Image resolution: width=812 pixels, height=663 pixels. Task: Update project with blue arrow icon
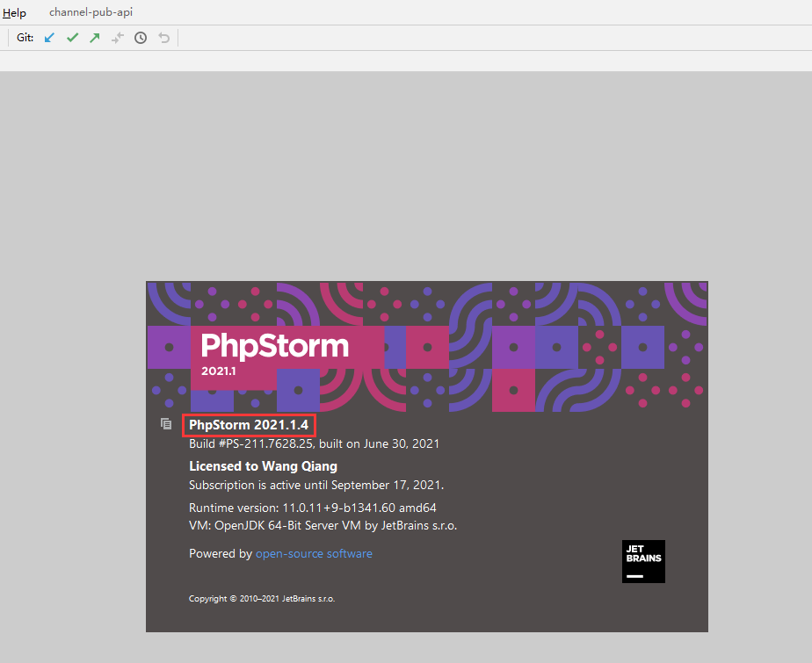point(49,38)
